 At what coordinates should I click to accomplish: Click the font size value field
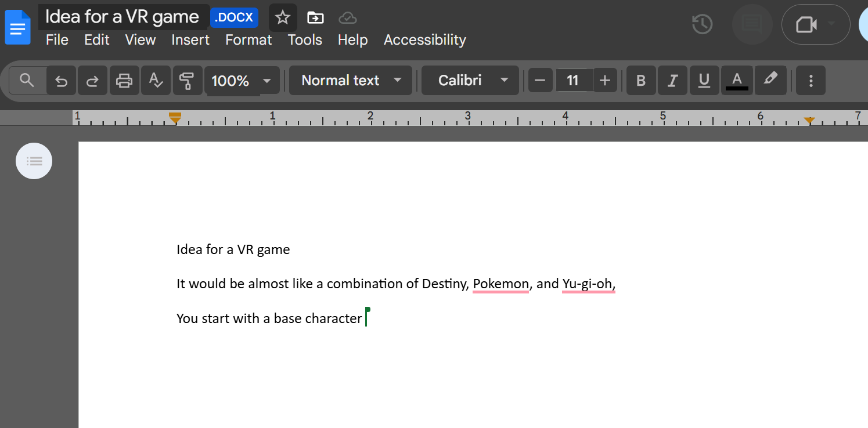[x=573, y=80]
